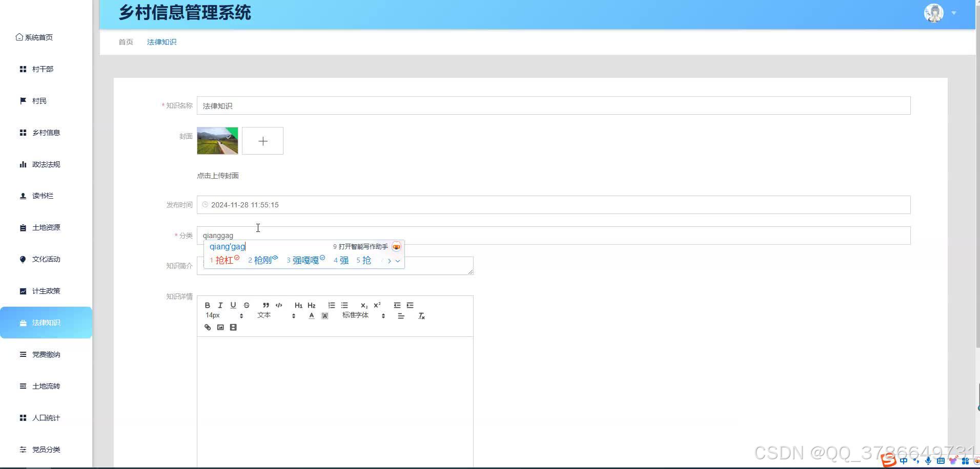Insert a hyperlink in the editor
The width and height of the screenshot is (980, 469).
(208, 327)
